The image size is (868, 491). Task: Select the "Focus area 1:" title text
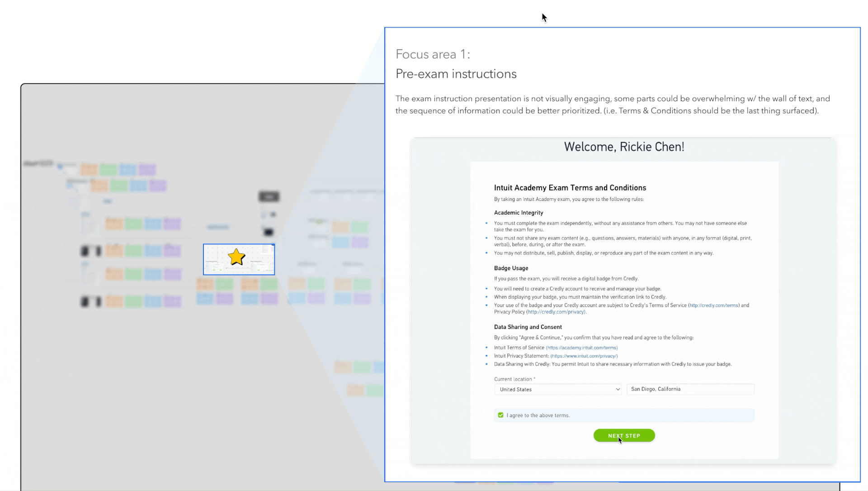[x=433, y=54]
